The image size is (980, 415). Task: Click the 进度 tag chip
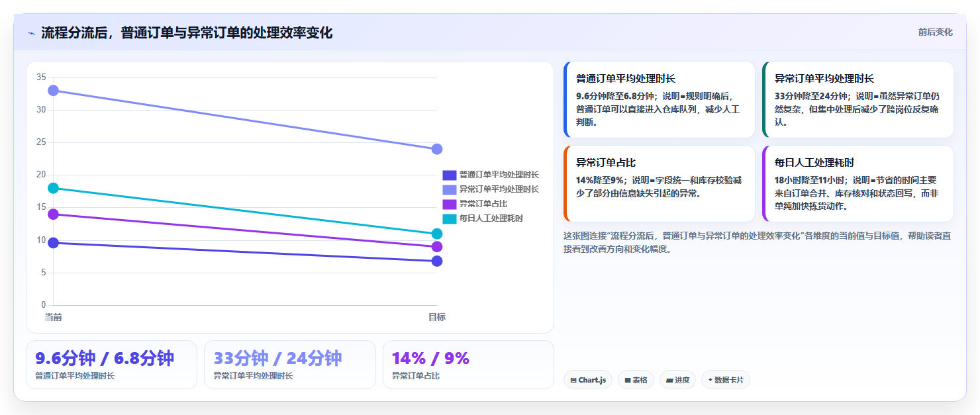click(677, 380)
